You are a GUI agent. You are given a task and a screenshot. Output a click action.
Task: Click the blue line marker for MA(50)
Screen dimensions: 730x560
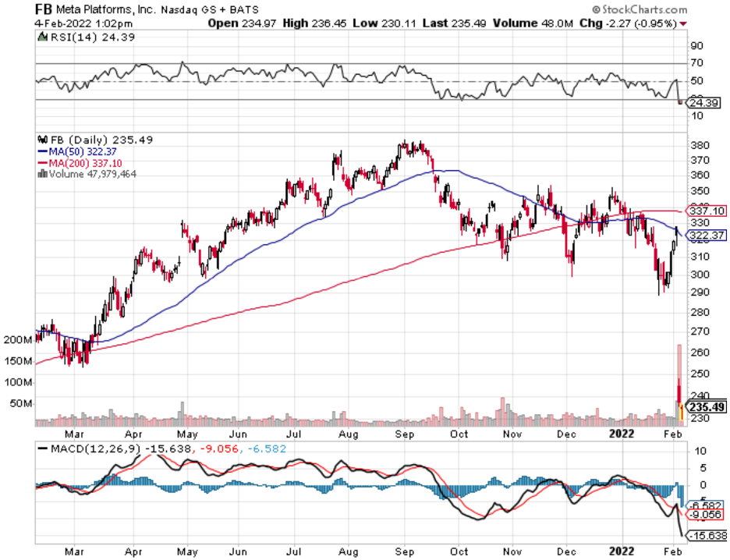[x=42, y=151]
